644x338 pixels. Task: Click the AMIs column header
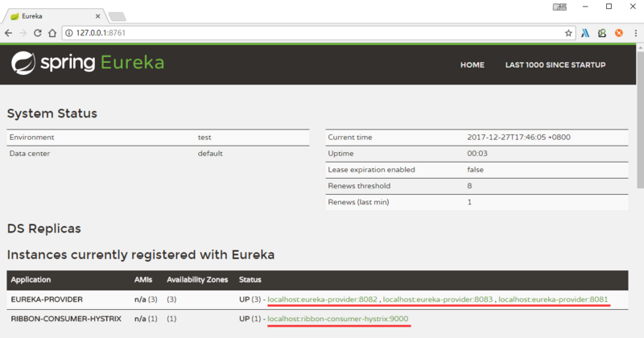tap(143, 280)
